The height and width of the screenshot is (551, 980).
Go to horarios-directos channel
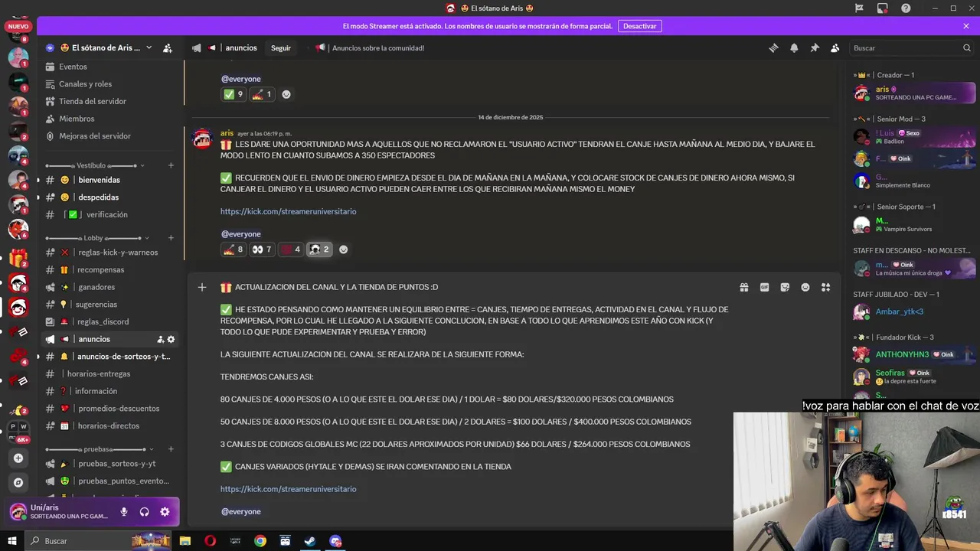111,425
